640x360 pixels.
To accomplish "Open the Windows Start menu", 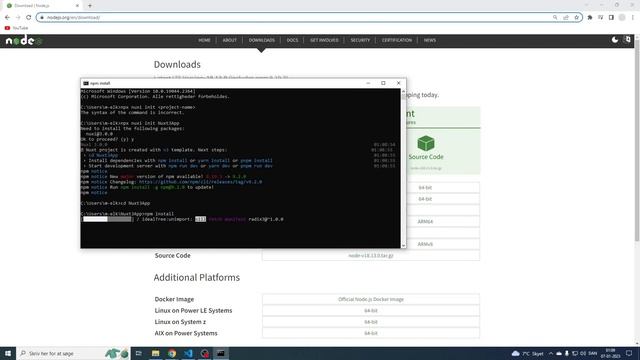I will (x=8, y=353).
